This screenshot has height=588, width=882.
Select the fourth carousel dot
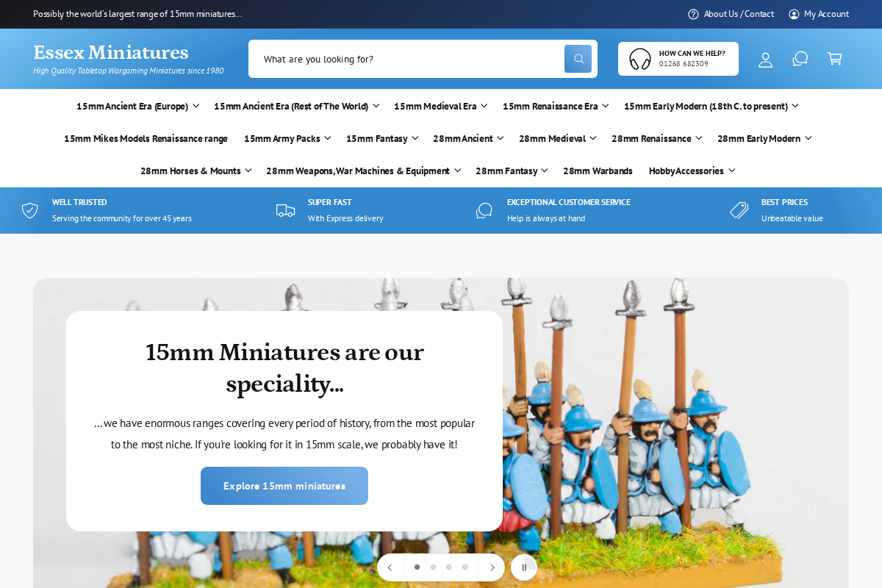[465, 567]
